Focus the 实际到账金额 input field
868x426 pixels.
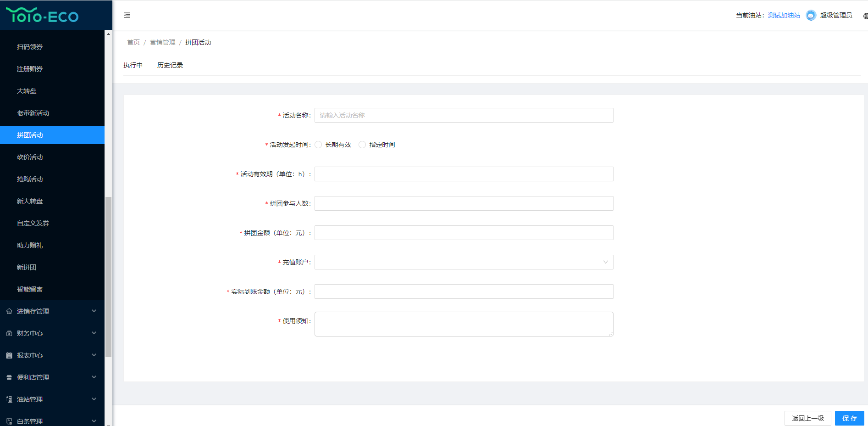pos(464,291)
